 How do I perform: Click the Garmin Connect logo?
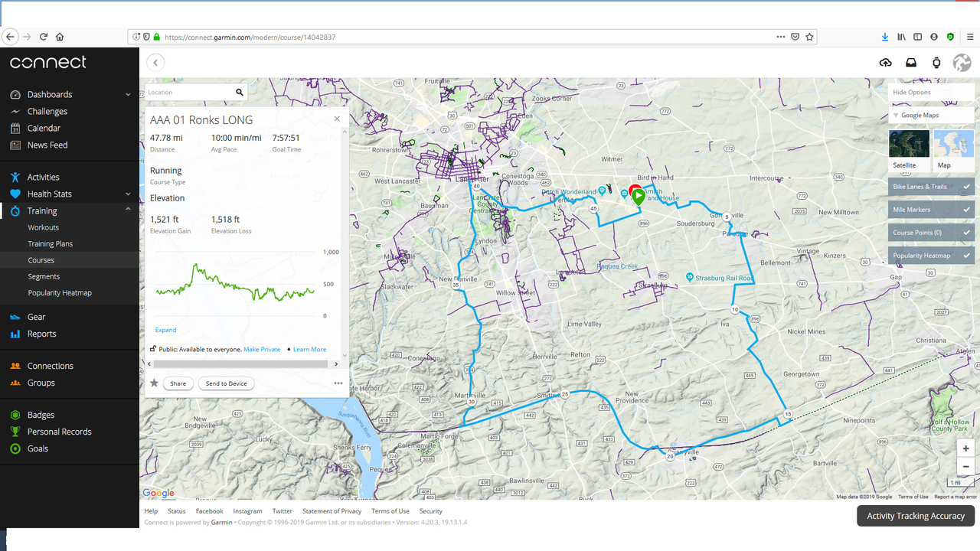[48, 63]
